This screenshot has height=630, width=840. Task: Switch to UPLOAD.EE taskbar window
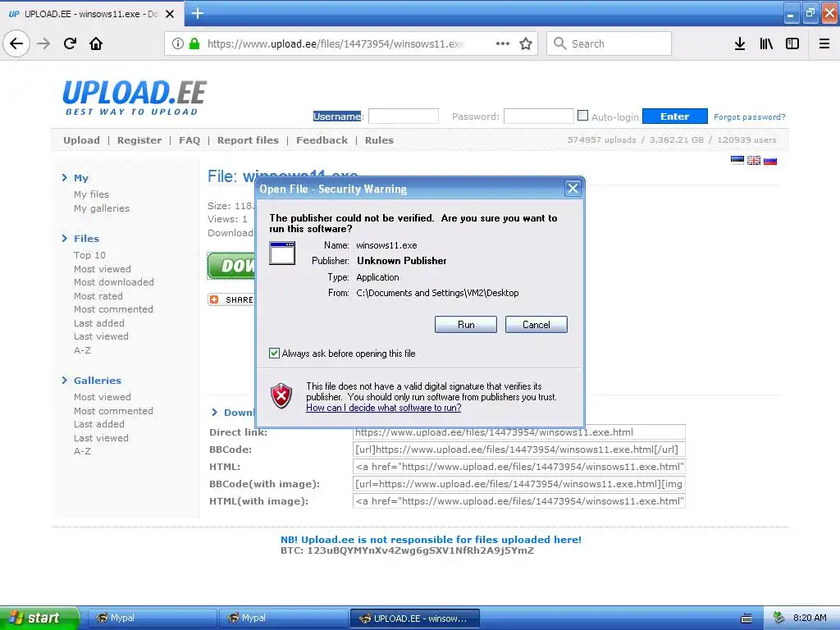point(414,619)
